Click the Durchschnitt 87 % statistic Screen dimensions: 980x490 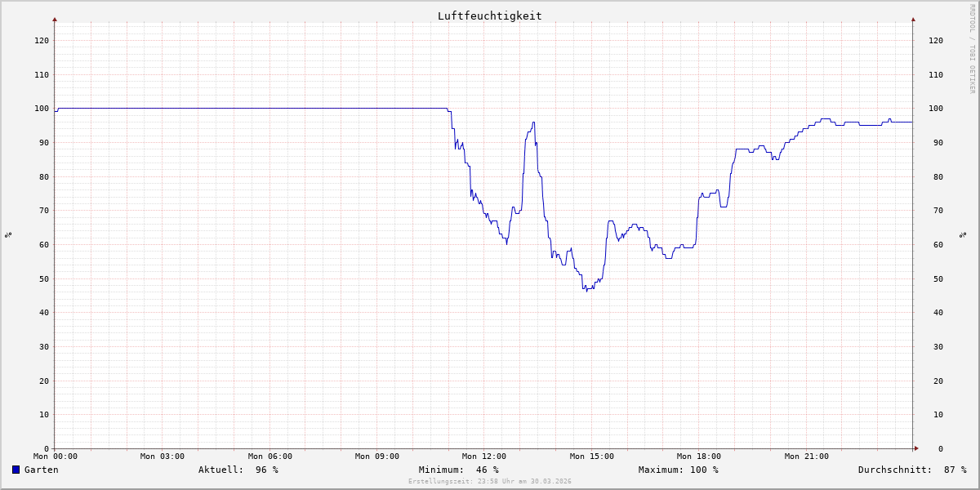pyautogui.click(x=911, y=470)
